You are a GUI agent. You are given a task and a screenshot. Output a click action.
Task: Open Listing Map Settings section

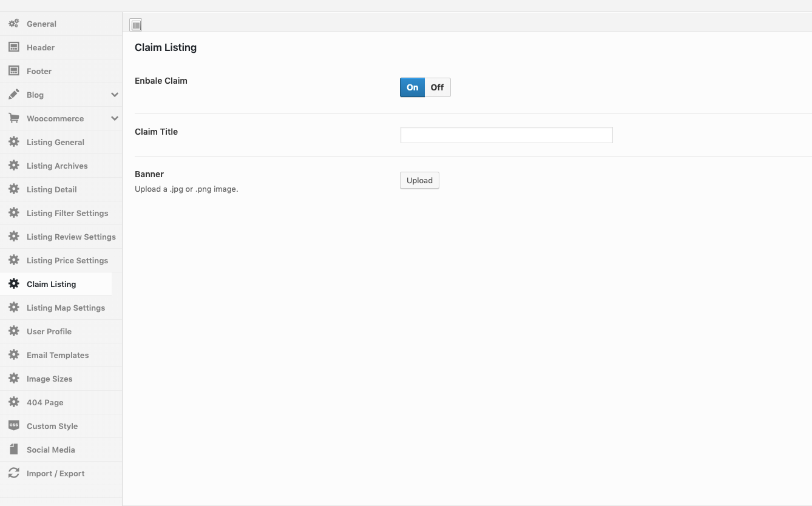66,308
